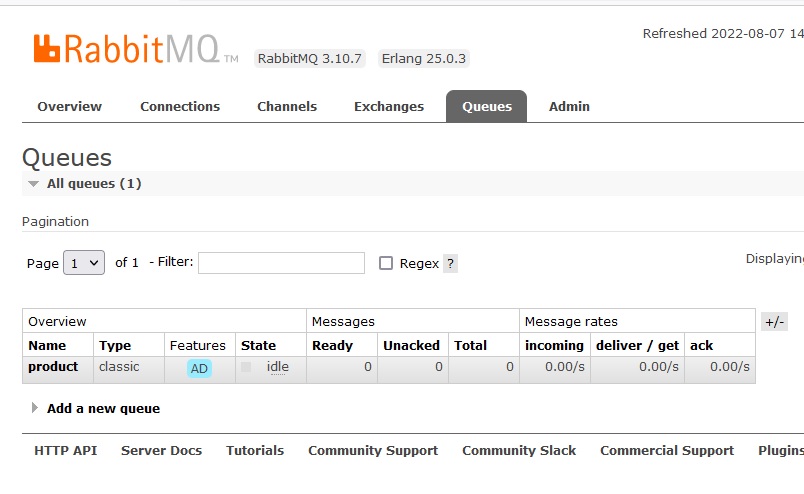Sort by the Total column header
This screenshot has width=804, height=494.
470,346
